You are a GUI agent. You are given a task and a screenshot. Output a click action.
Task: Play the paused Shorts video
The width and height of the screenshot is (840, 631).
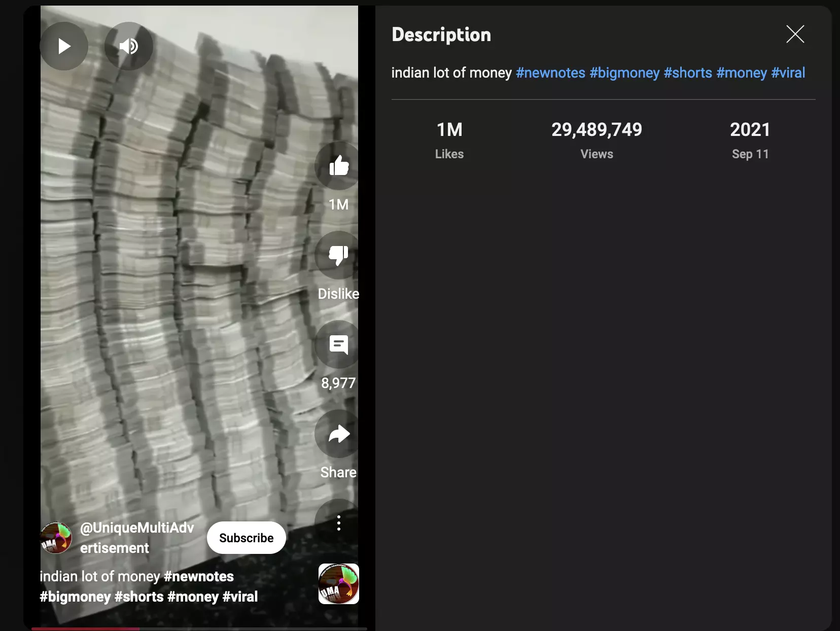point(64,46)
